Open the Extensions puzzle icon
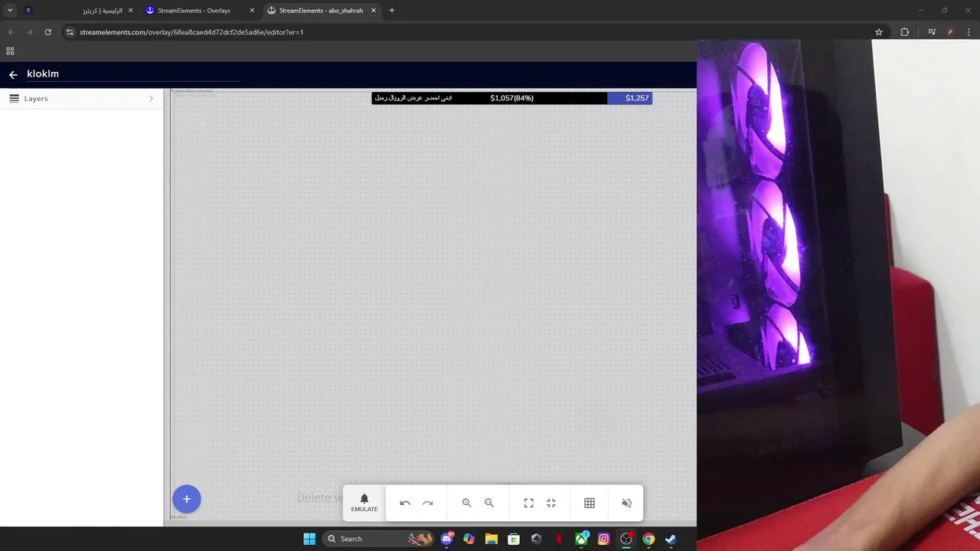The image size is (980, 551). tap(905, 32)
